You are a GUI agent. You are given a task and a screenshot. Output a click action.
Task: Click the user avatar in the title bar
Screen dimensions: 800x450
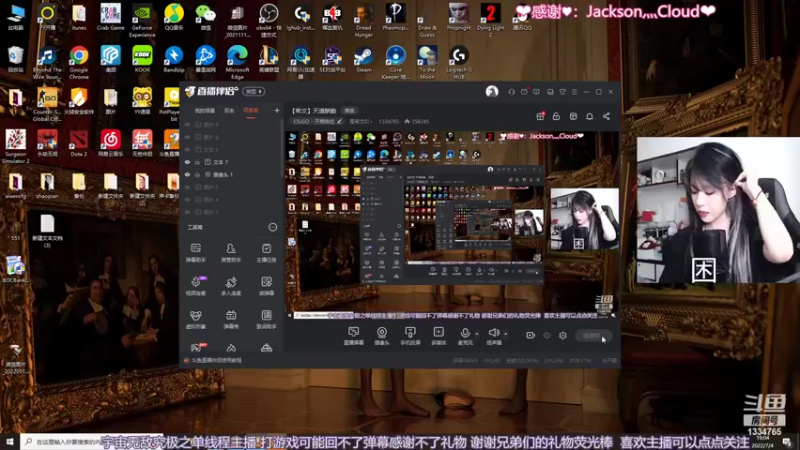pyautogui.click(x=492, y=91)
